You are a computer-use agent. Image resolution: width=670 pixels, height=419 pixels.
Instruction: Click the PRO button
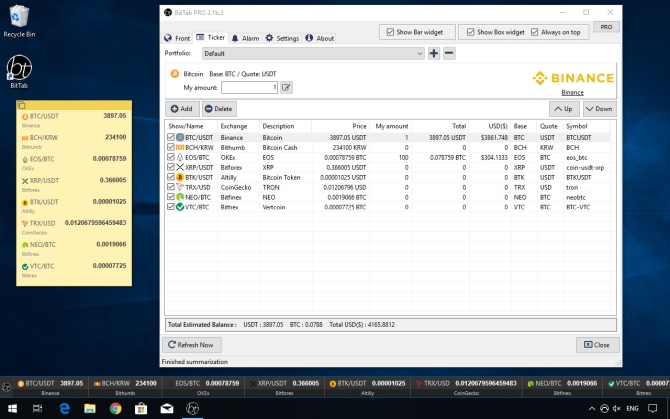pyautogui.click(x=606, y=27)
